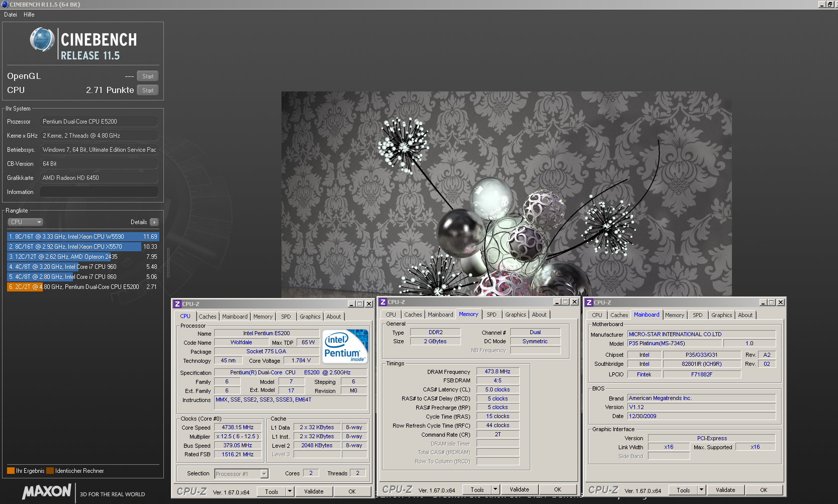Viewport: 838px width, 504px height.
Task: Click the CPU-Z Z icon in Mainboard window title
Action: [589, 303]
